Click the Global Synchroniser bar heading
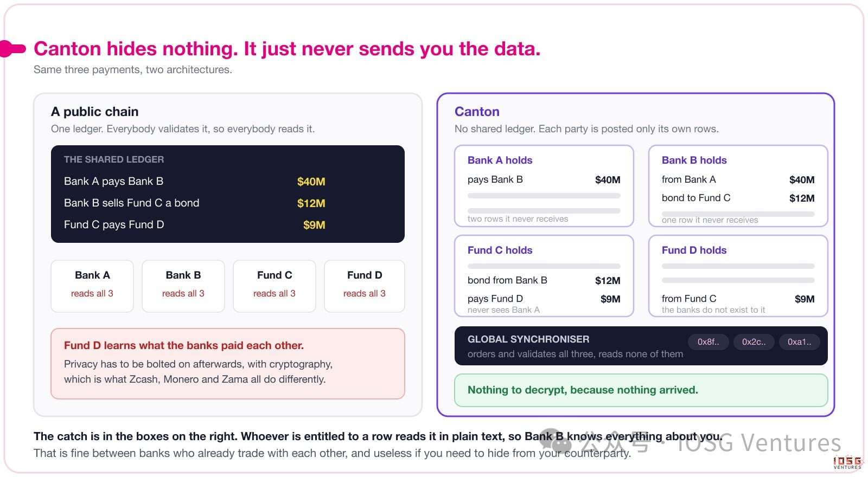868x477 pixels. [528, 339]
